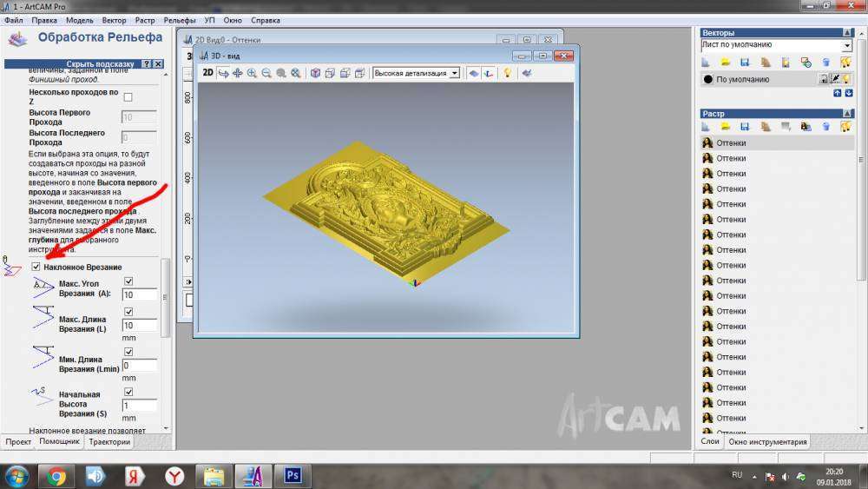Expand the Лист по умолчанию dropdown
The height and width of the screenshot is (489, 868).
click(x=847, y=45)
